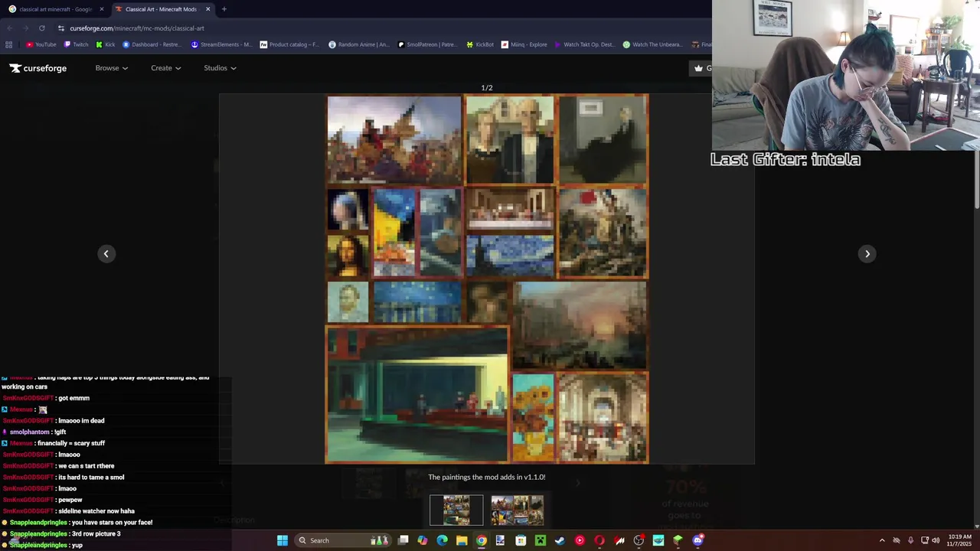
Task: Open the volume control in system tray
Action: click(x=936, y=540)
